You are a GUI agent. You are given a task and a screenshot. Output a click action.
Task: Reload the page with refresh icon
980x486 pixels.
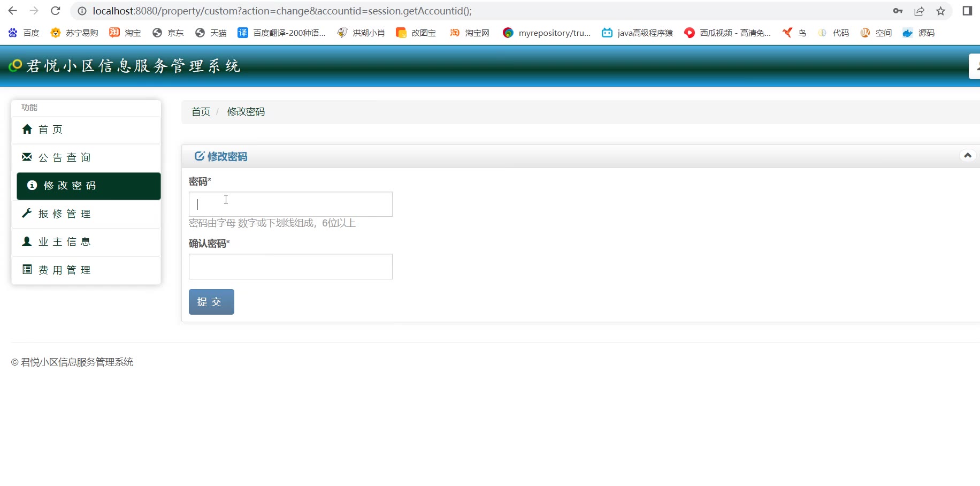tap(56, 11)
